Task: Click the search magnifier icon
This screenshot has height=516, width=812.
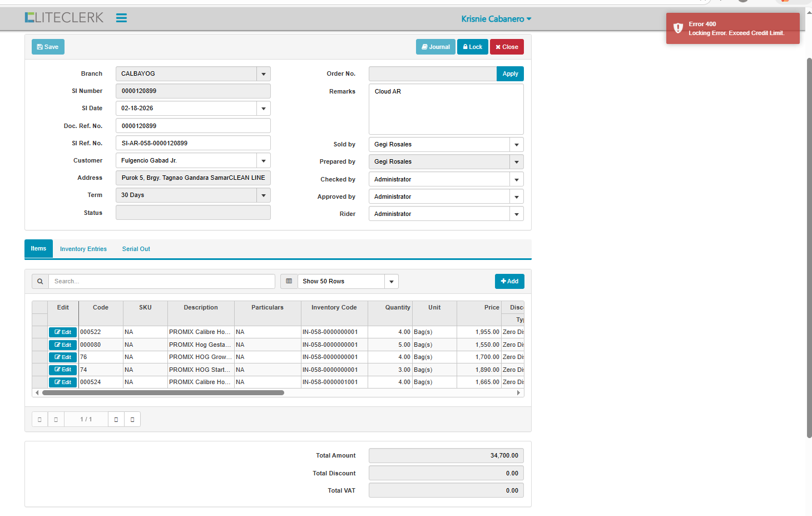Action: [40, 282]
